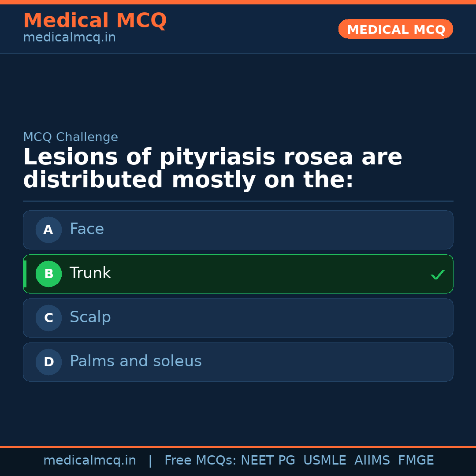The image size is (476, 476).
Task: Click the pityriasis rosea question text
Action: [x=212, y=169]
